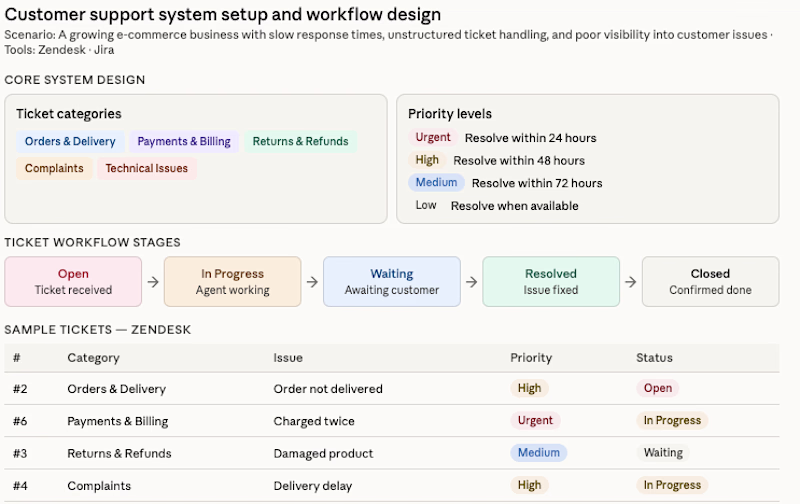Image resolution: width=800 pixels, height=504 pixels.
Task: Click the arrow between Open and In Progress
Action: (152, 282)
